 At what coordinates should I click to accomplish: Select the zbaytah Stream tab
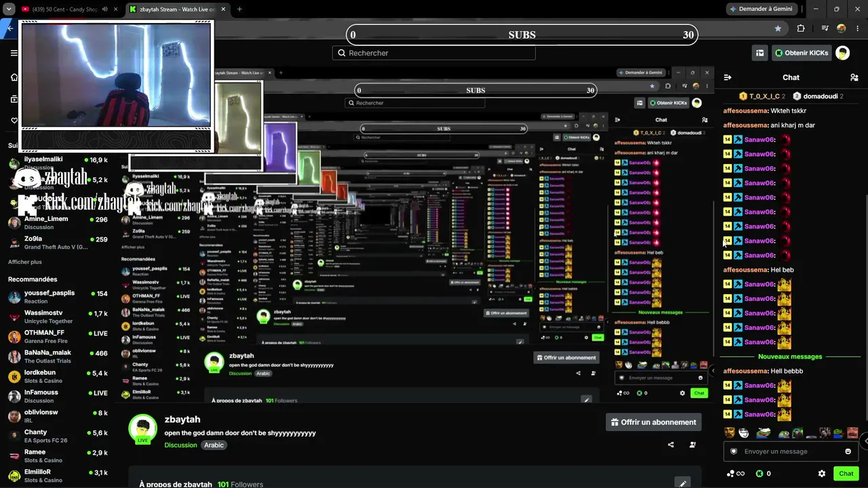coord(178,9)
